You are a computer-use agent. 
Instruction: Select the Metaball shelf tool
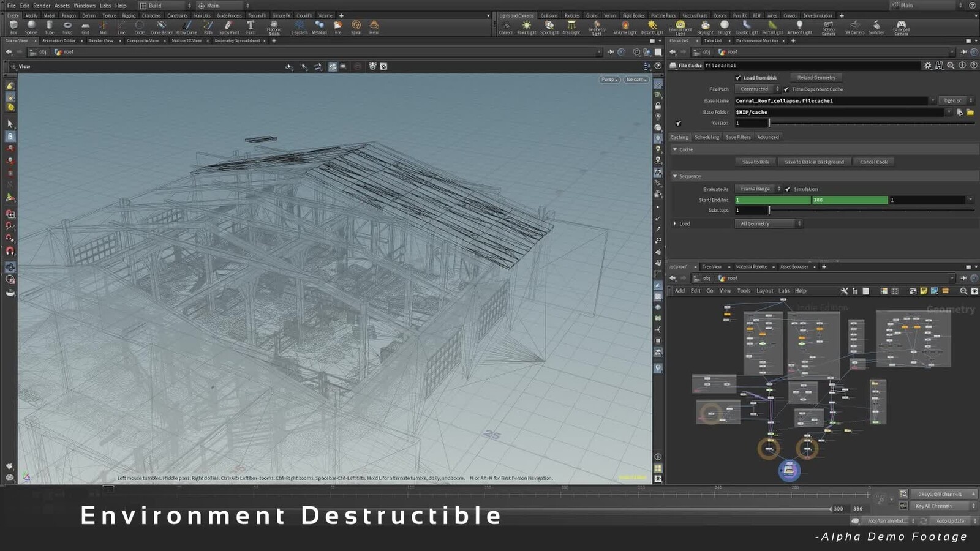coord(319,27)
